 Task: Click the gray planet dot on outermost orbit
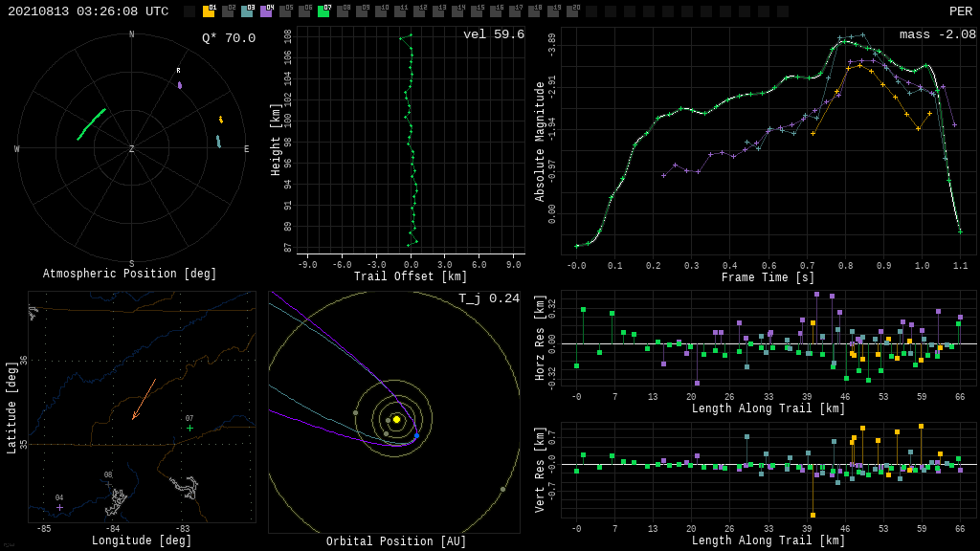click(502, 489)
